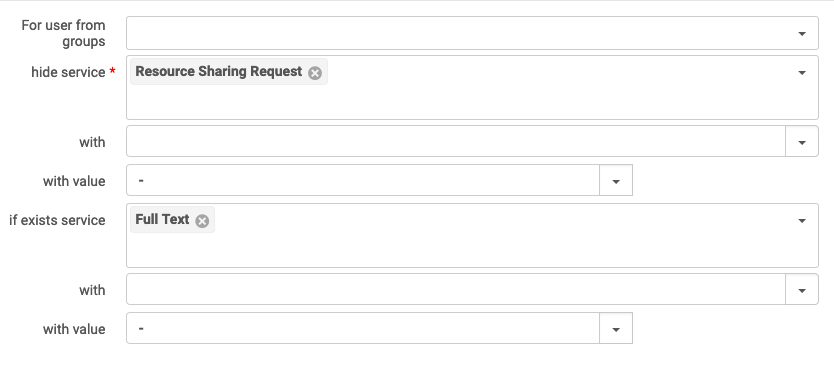Open the with dropdown arrow under if exists service
Image resolution: width=834 pixels, height=365 pixels.
point(802,290)
